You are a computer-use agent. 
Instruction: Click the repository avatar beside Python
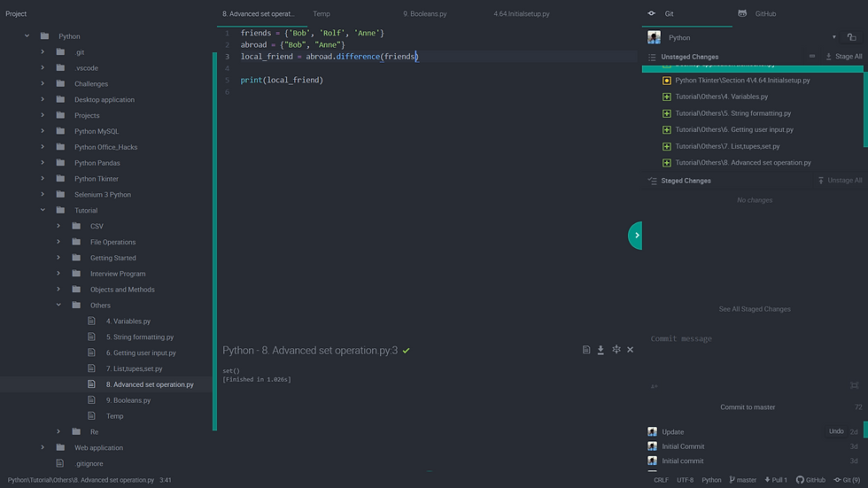[654, 37]
